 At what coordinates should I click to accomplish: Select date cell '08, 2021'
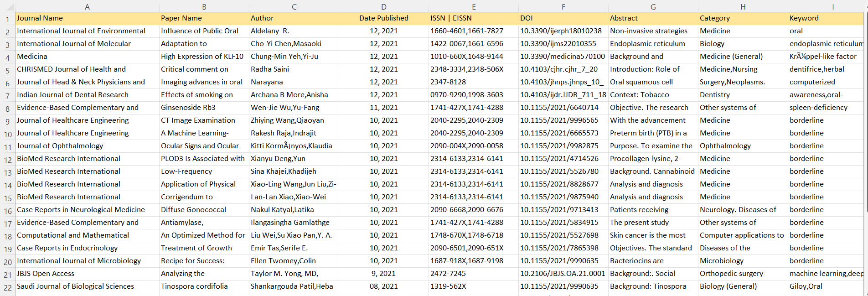tap(384, 286)
